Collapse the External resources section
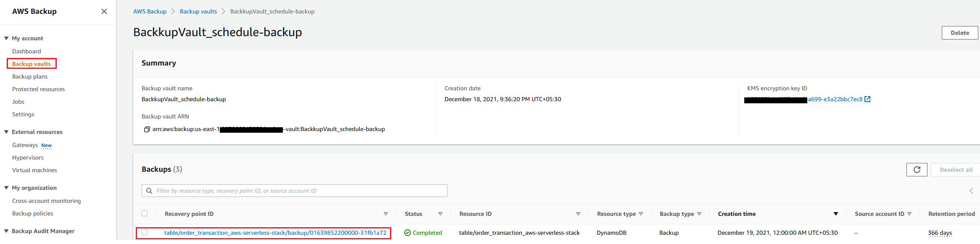 (6, 132)
